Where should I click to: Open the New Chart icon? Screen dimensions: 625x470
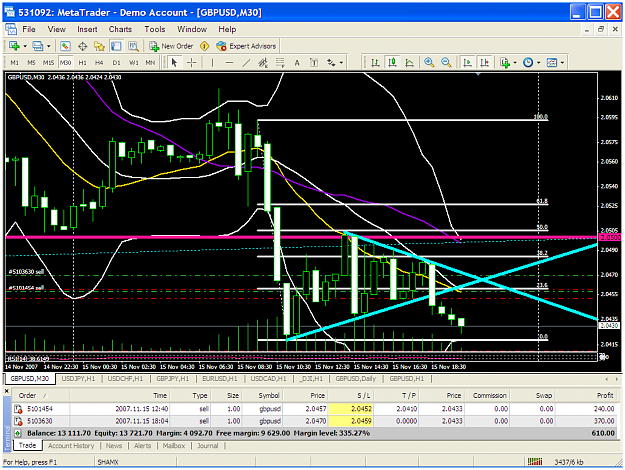point(14,46)
